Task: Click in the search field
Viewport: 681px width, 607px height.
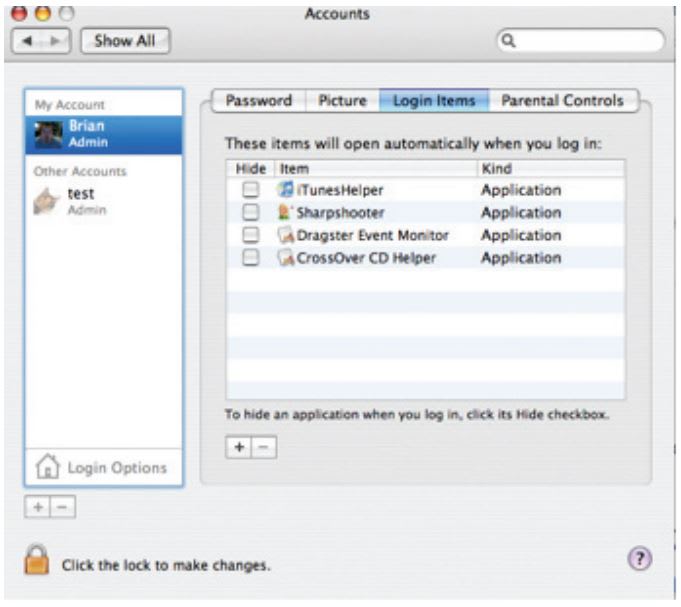Action: click(x=581, y=40)
